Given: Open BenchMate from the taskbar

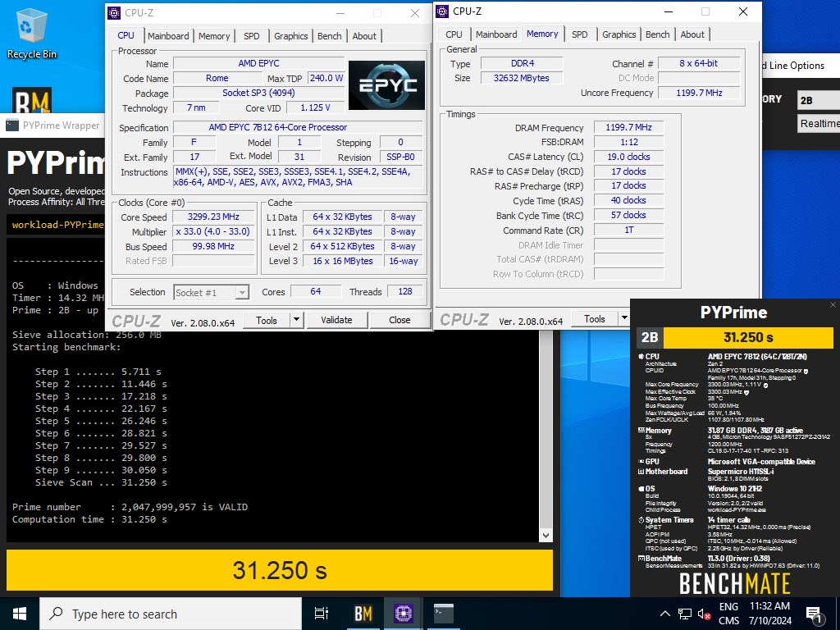Looking at the screenshot, I should [363, 614].
